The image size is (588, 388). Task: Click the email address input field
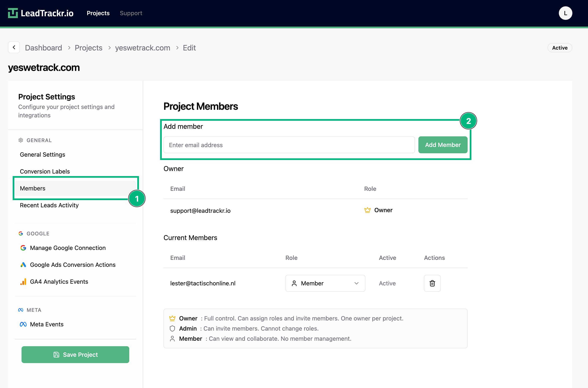point(289,145)
